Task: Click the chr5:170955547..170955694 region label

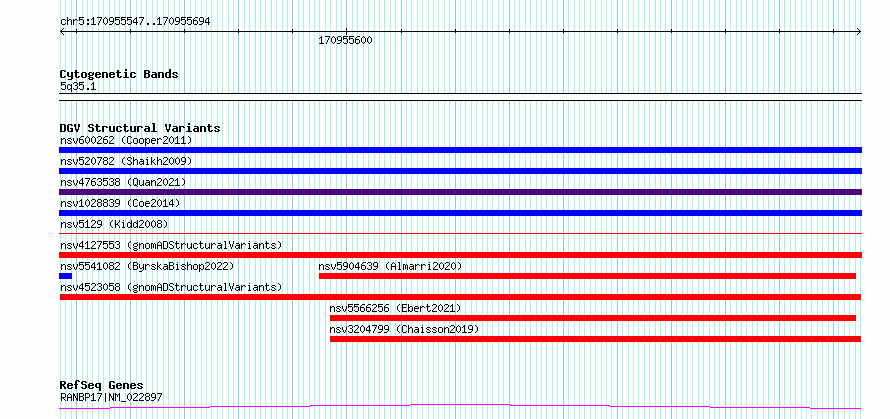Action: tap(135, 22)
